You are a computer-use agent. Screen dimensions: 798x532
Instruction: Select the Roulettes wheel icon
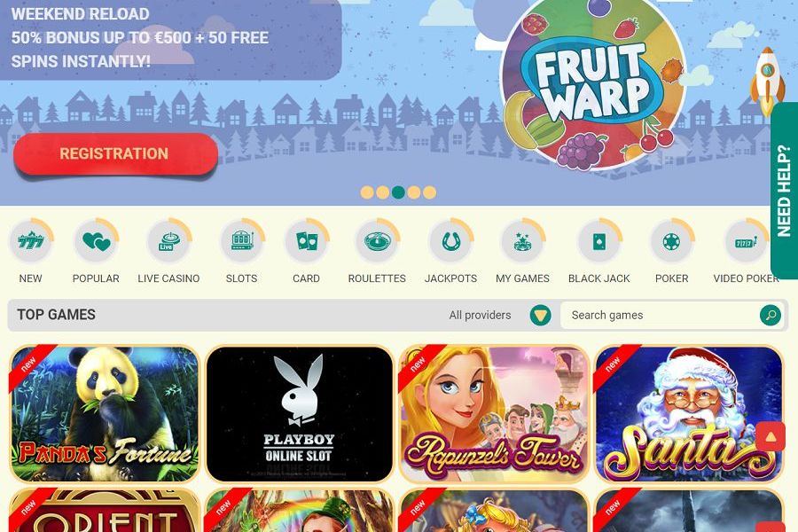click(377, 241)
